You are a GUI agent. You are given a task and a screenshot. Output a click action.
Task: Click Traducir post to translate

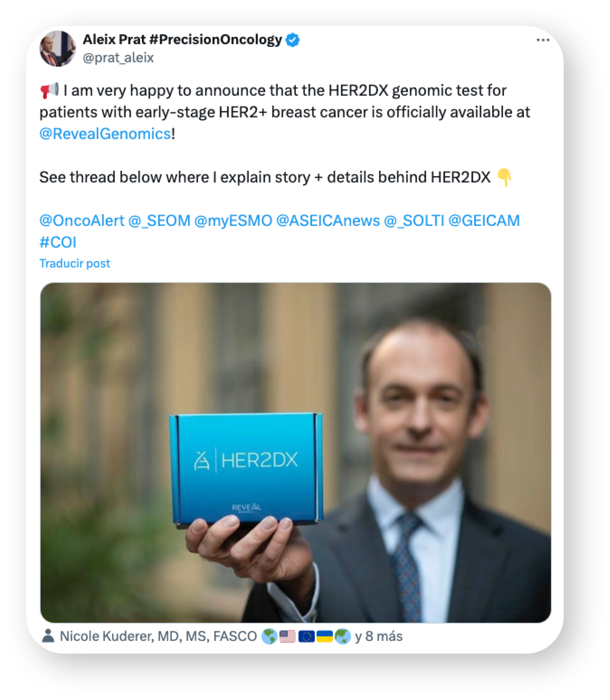tap(75, 264)
